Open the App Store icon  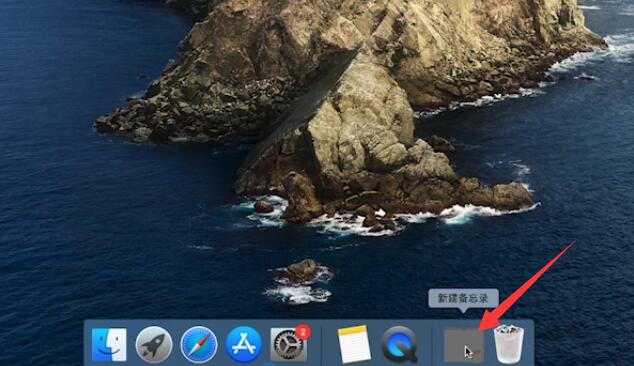click(x=244, y=345)
